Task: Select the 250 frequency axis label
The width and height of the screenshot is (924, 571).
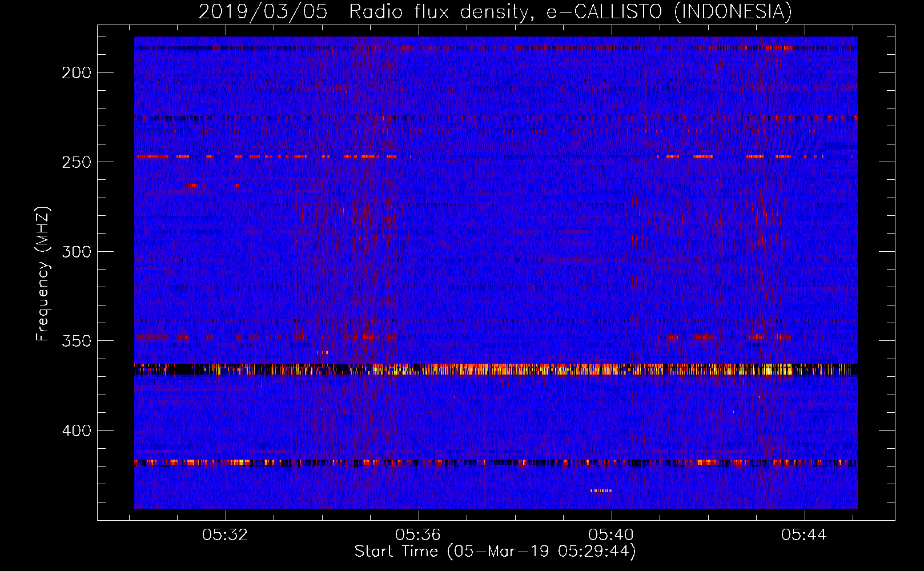Action: click(77, 162)
